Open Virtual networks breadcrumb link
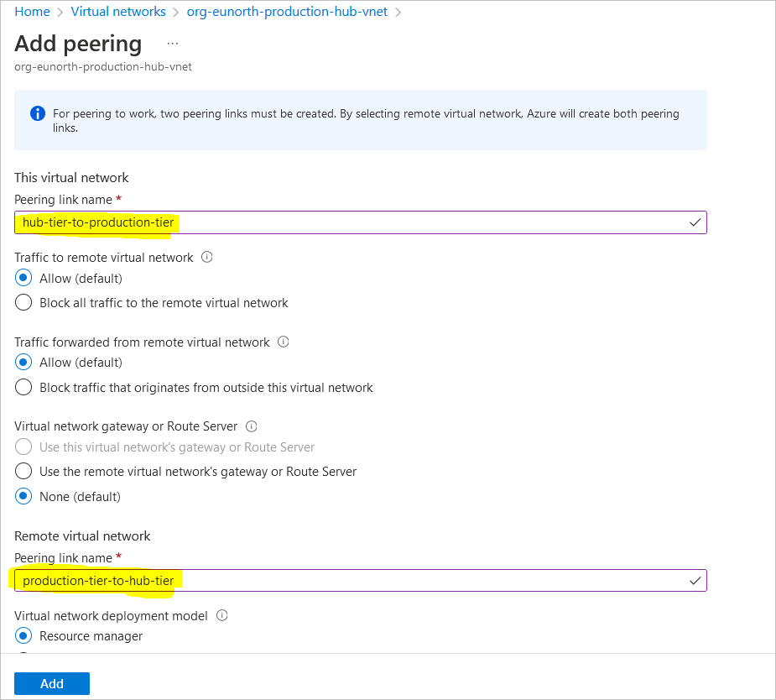The width and height of the screenshot is (776, 700). click(x=118, y=12)
